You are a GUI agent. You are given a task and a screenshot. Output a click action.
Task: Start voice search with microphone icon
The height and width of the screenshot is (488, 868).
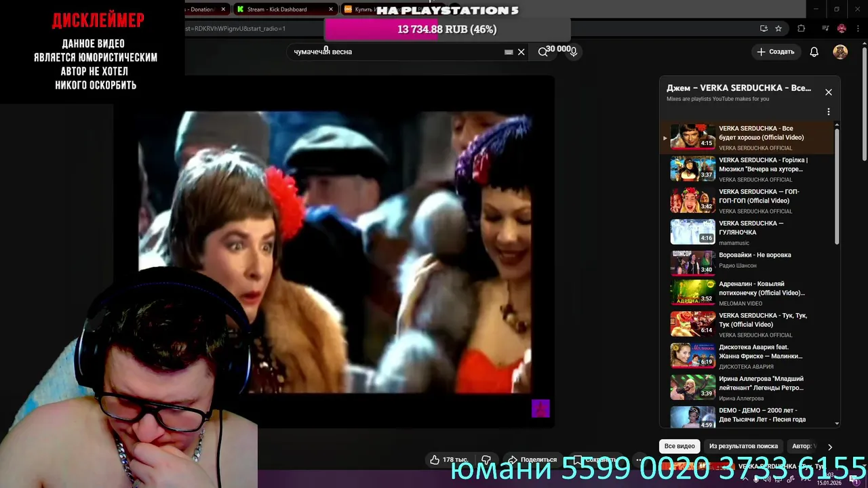tap(573, 52)
